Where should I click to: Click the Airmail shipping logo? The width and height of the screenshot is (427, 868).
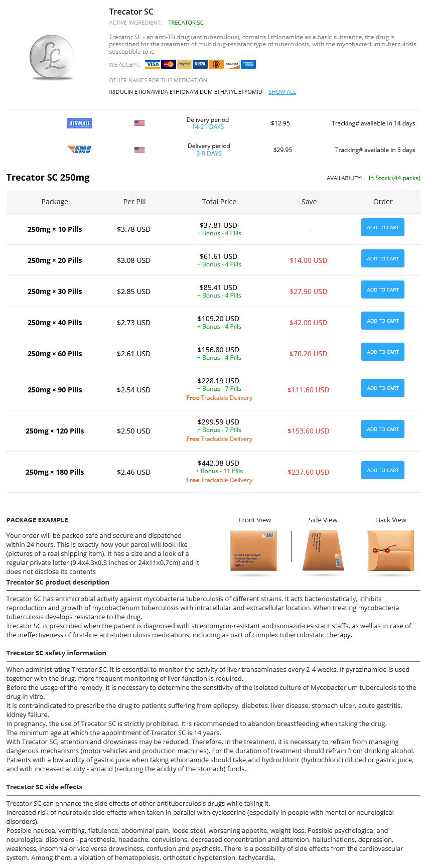tap(79, 123)
